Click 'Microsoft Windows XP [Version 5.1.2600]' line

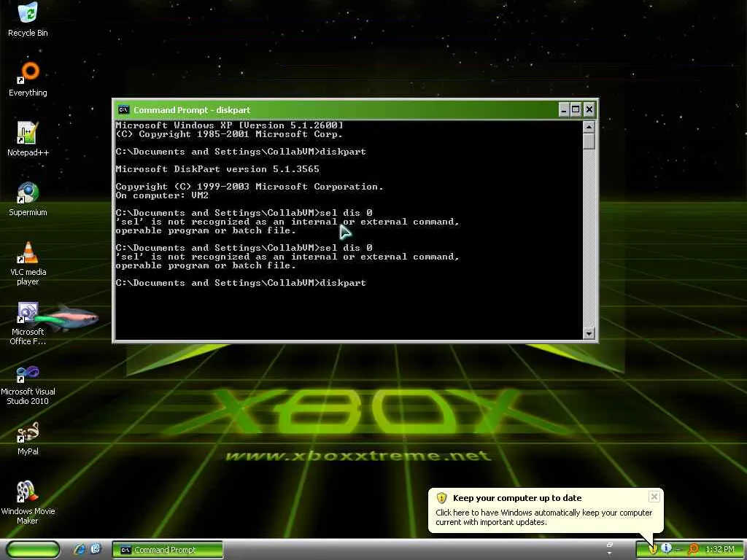229,125
